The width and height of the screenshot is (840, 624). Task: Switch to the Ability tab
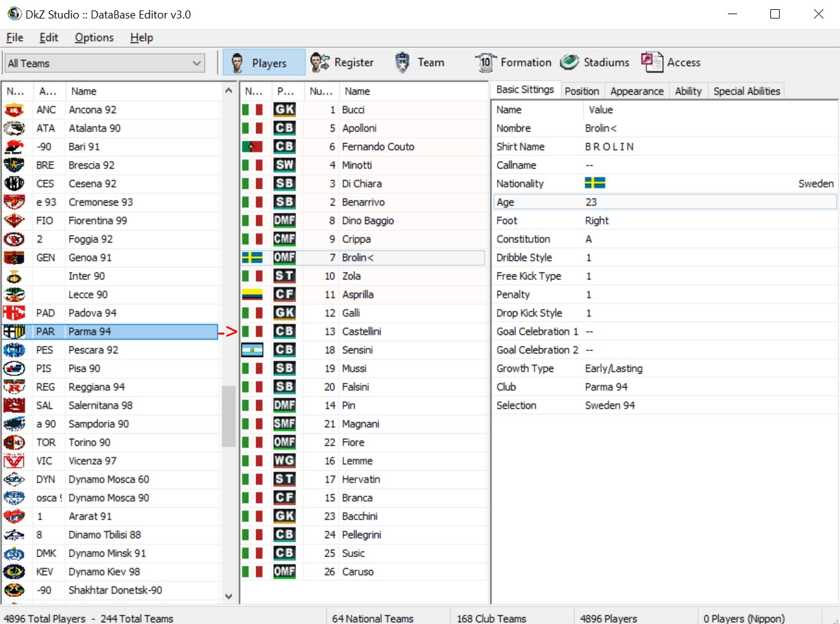688,91
